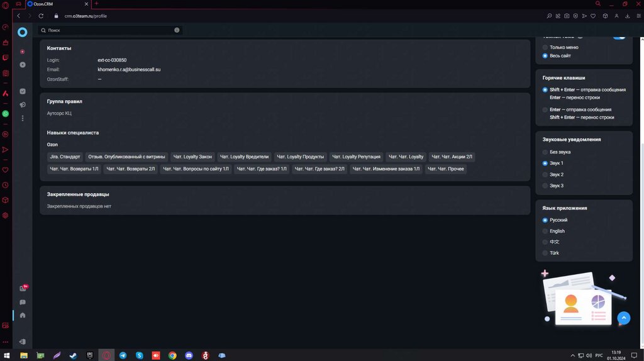Open a new browser tab with plus
The height and width of the screenshot is (361, 644).
pyautogui.click(x=96, y=4)
